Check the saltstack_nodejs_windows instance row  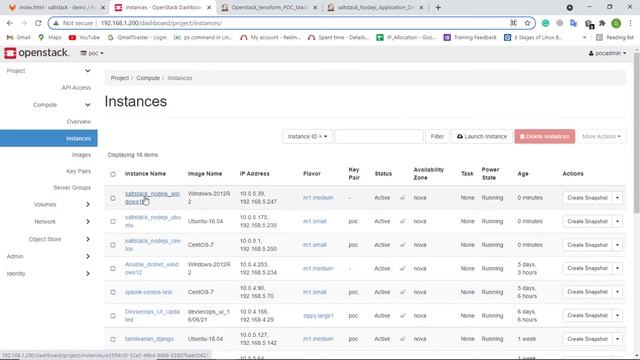click(x=113, y=198)
